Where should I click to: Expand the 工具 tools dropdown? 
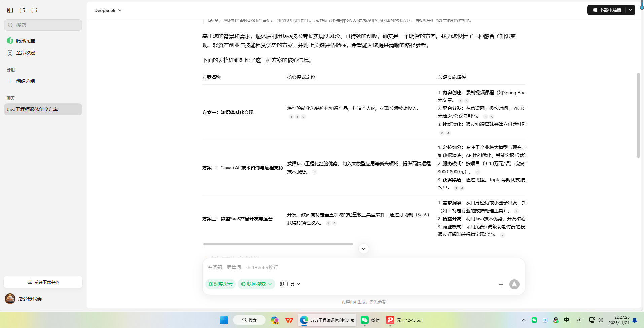289,284
